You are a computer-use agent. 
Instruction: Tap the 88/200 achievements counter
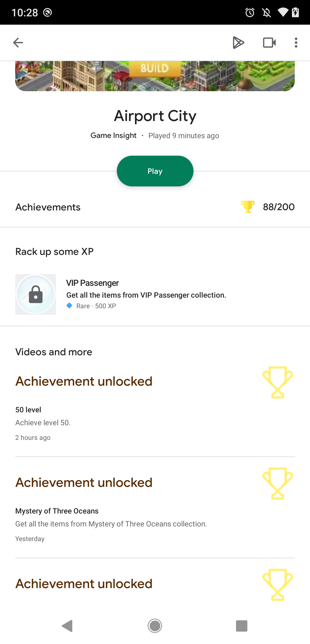(278, 207)
